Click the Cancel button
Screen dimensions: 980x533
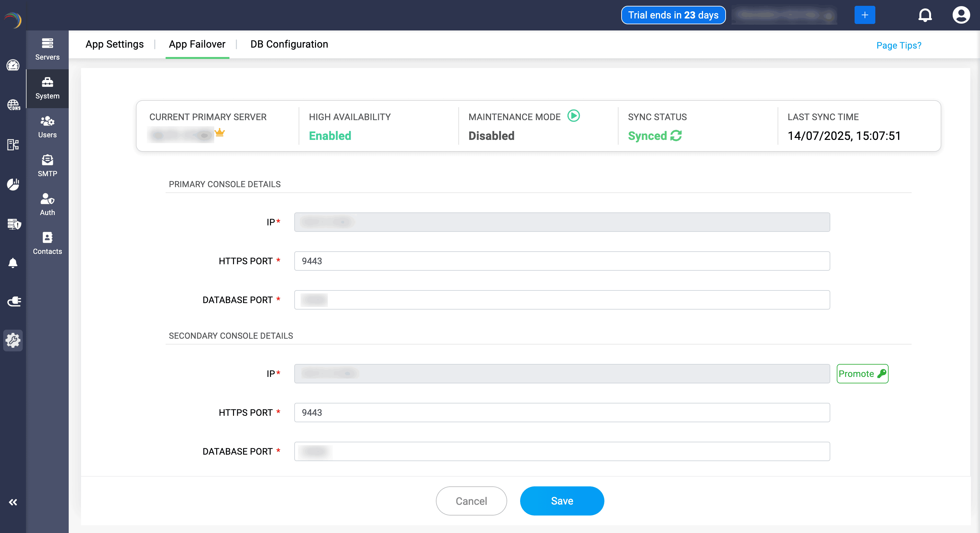tap(471, 501)
